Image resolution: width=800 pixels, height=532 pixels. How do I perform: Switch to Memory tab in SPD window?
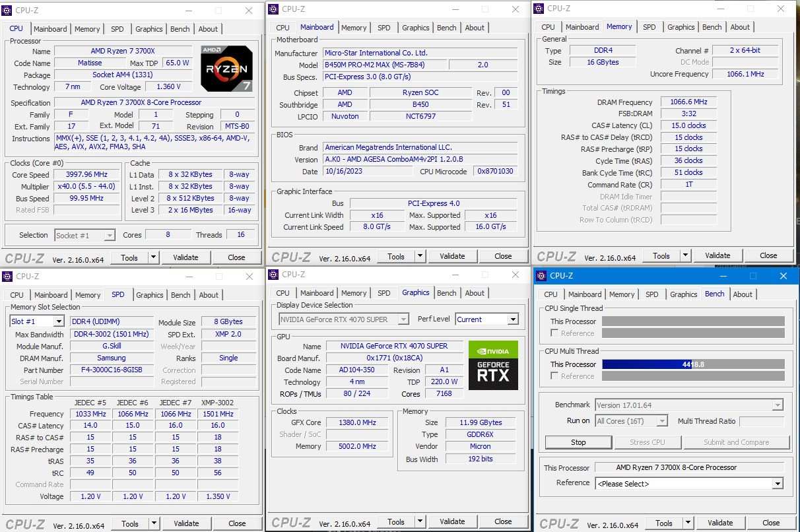88,295
